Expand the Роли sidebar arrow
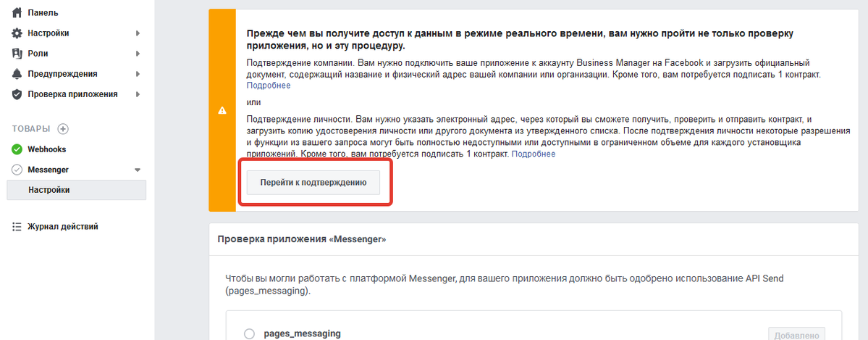The width and height of the screenshot is (868, 340). 138,54
